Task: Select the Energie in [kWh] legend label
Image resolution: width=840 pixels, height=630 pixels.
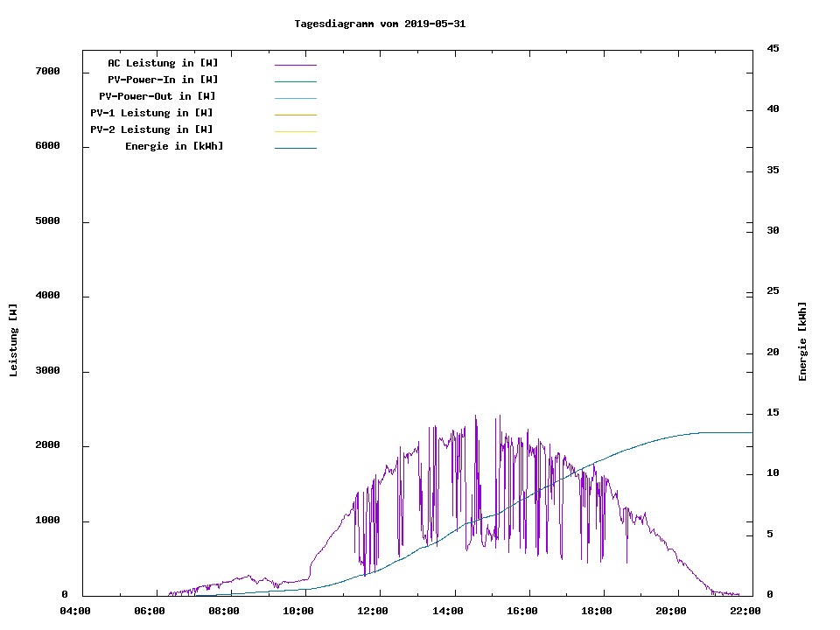Action: point(174,147)
